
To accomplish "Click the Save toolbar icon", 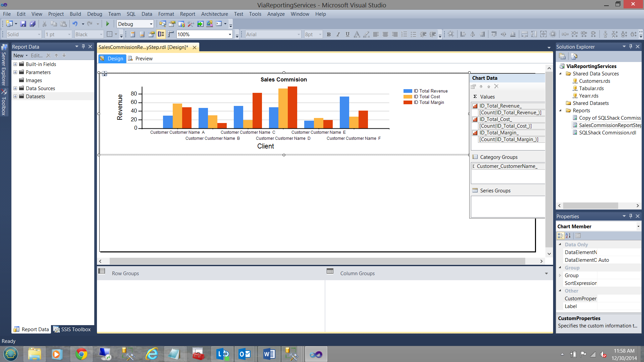I will [23, 24].
